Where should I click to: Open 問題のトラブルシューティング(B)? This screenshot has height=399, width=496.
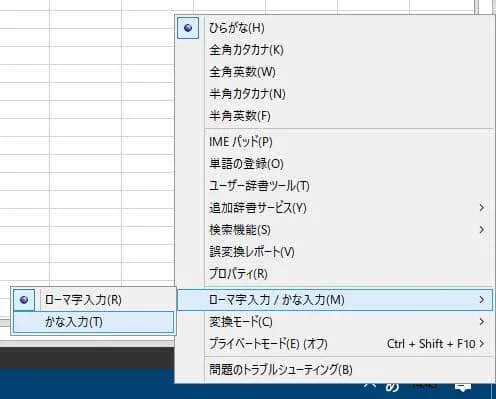[335, 370]
